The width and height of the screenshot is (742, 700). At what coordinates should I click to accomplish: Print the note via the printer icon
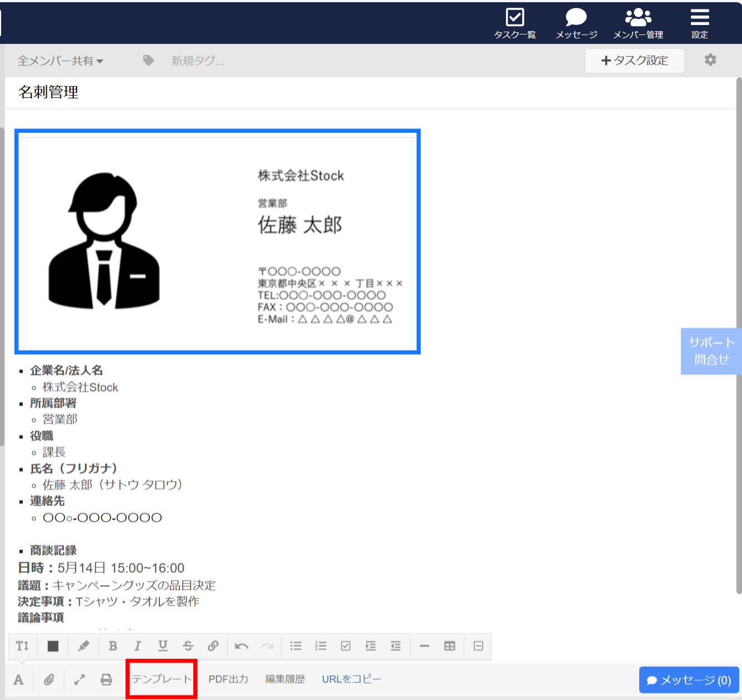(x=106, y=679)
